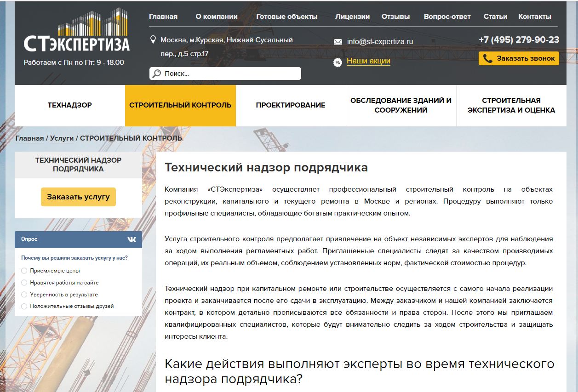Select the Положительные отзывы друзей option
Screen dimensions: 578x392
point(24,306)
